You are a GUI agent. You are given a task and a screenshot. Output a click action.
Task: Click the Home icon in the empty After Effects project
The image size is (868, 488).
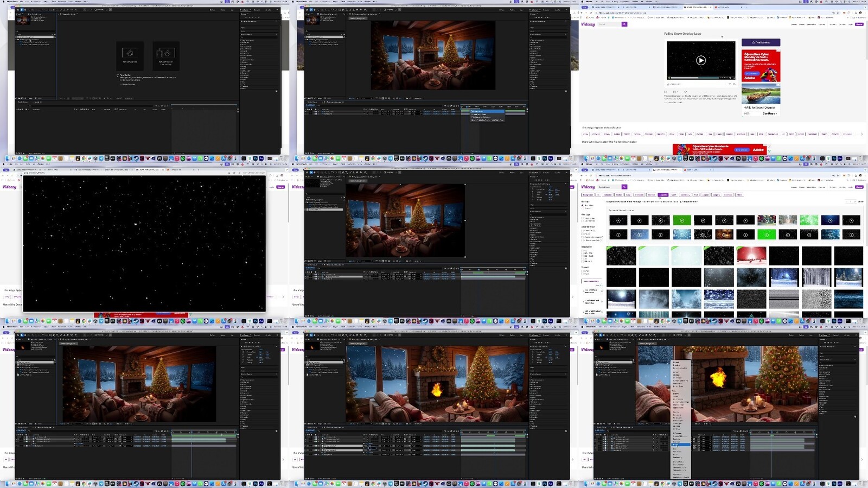[x=18, y=10]
